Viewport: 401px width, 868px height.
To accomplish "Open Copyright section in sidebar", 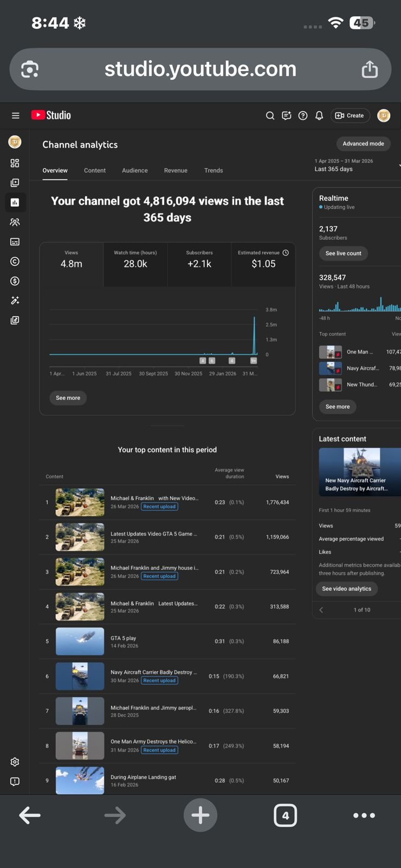I will point(15,261).
